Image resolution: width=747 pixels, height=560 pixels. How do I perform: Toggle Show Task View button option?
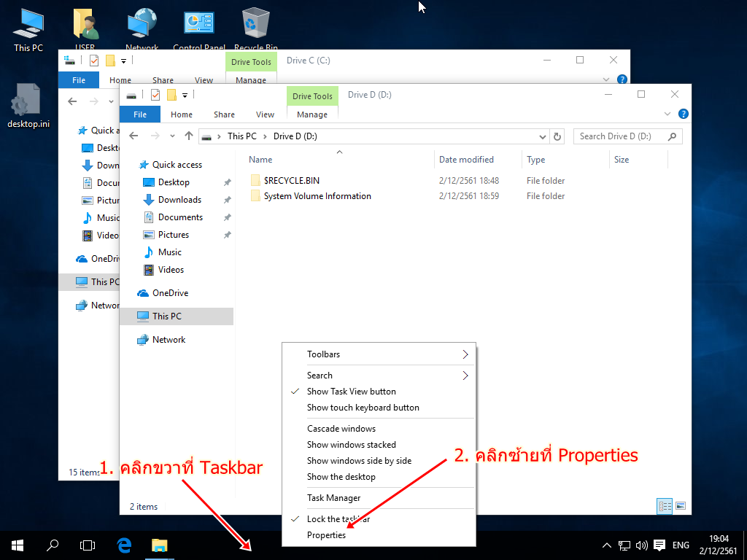point(351,392)
